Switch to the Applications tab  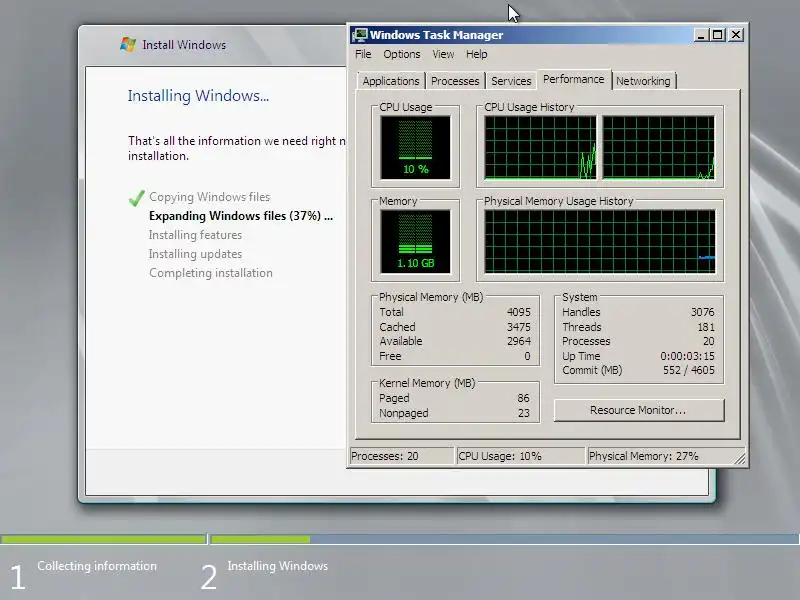click(x=391, y=81)
